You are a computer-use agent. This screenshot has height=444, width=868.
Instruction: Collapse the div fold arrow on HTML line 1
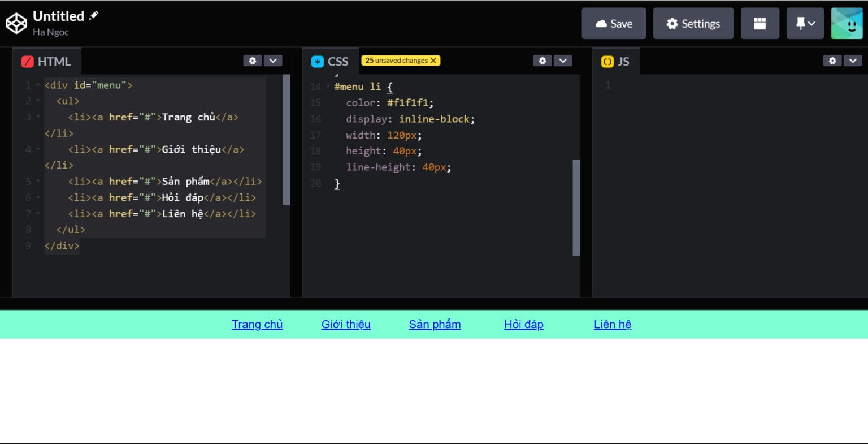pos(37,85)
